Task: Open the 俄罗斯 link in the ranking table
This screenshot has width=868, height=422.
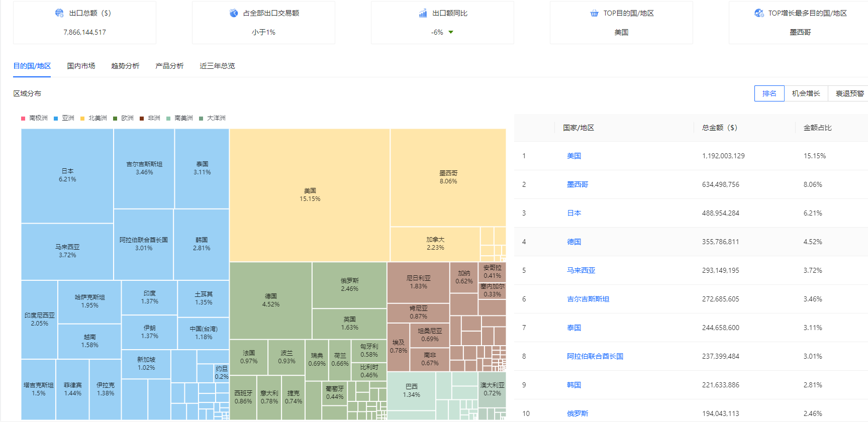Action: click(577, 413)
